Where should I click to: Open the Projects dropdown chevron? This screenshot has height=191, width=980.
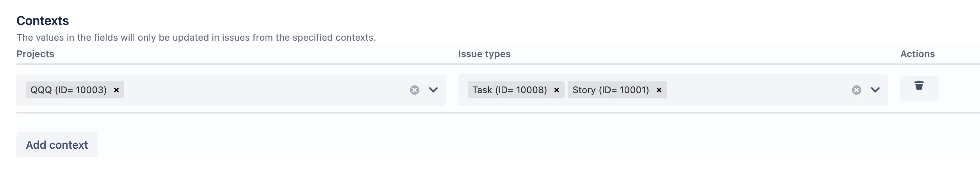point(433,90)
